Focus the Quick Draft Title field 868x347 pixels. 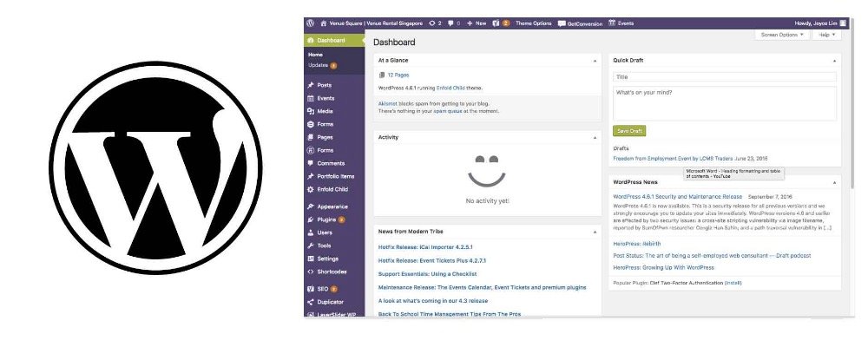pyautogui.click(x=725, y=77)
